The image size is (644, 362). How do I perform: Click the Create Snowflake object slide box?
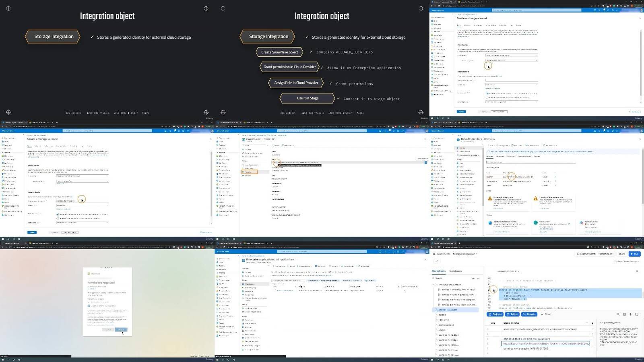(280, 52)
